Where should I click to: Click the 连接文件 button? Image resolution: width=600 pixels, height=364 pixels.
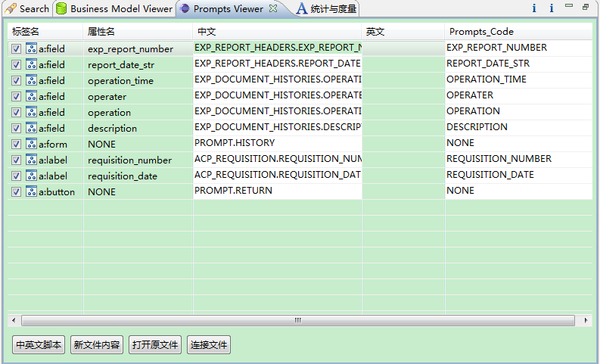pos(208,345)
